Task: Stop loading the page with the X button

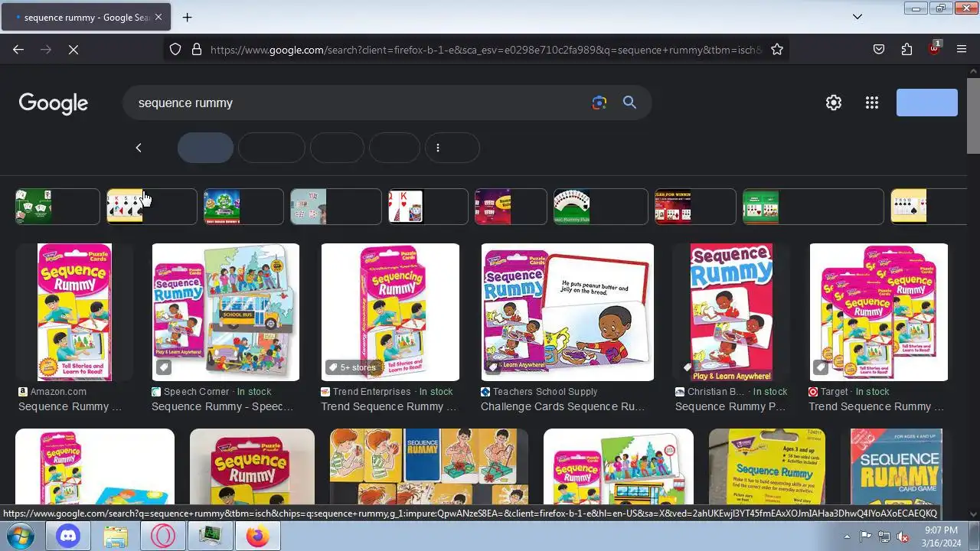Action: pos(73,49)
